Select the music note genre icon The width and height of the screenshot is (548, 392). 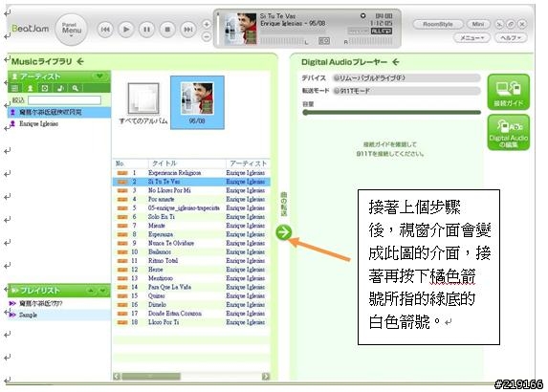pyautogui.click(x=60, y=88)
